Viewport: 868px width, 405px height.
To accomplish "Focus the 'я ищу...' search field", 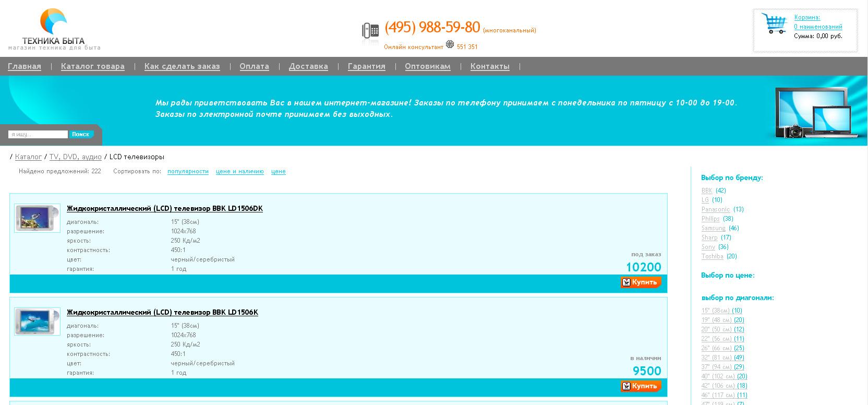I will 38,135.
